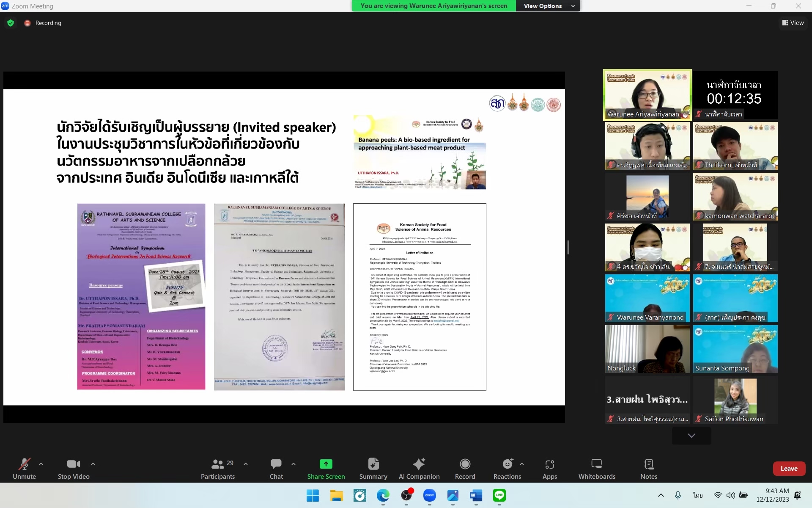Start recording with the Record button

click(x=465, y=469)
